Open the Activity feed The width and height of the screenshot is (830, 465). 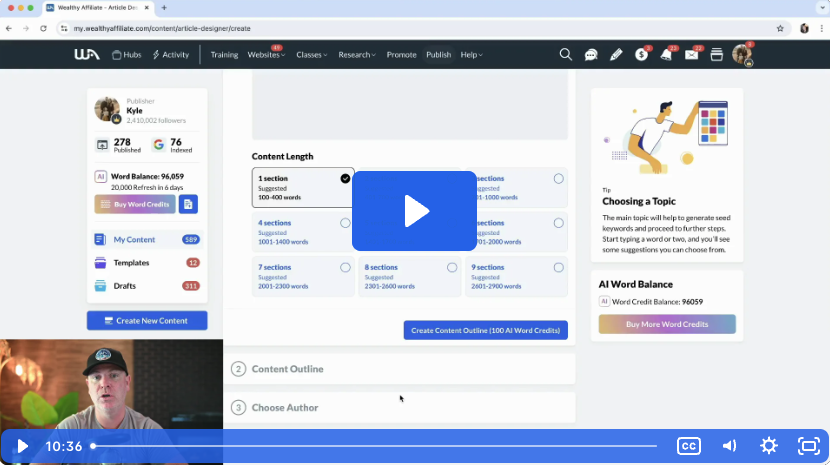170,55
